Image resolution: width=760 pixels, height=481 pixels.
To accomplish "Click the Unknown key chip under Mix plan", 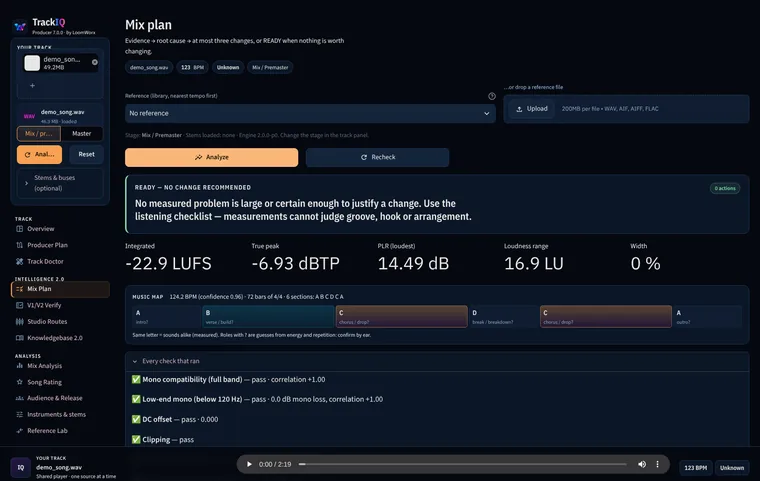I will (x=228, y=67).
